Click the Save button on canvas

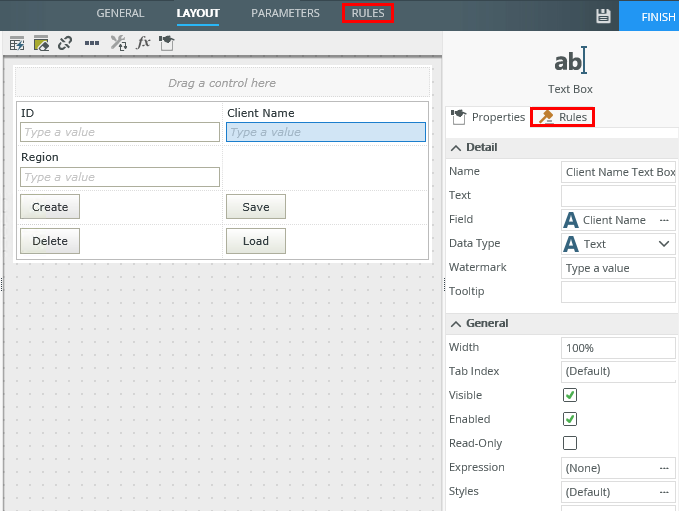pyautogui.click(x=256, y=207)
